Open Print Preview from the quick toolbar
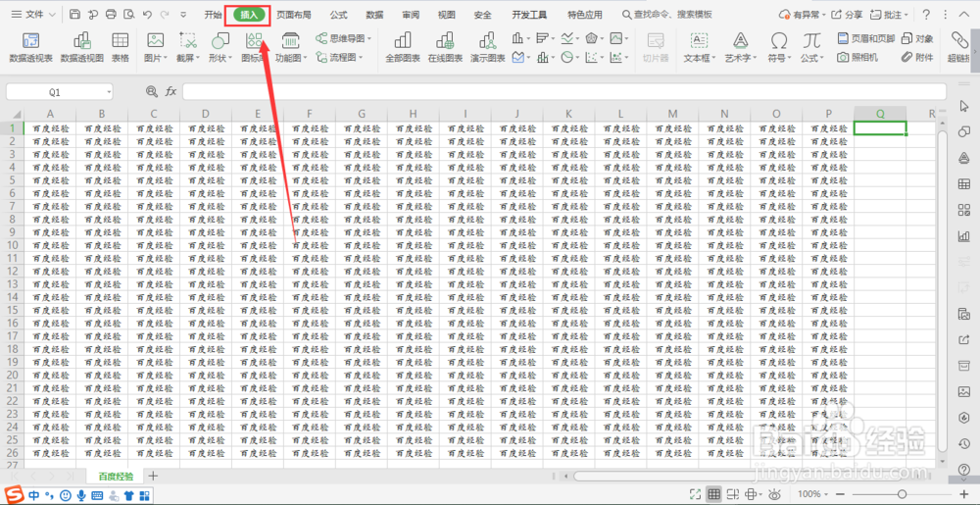Image resolution: width=980 pixels, height=505 pixels. point(129,15)
